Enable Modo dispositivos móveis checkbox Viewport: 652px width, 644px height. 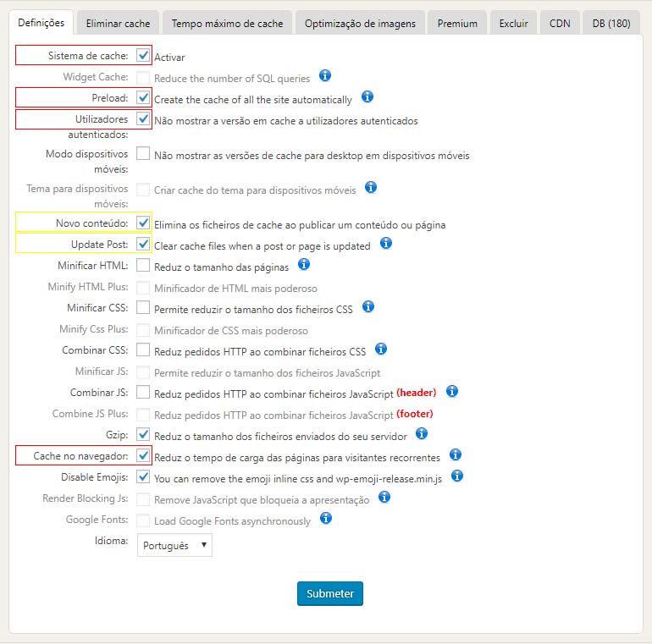tap(143, 154)
